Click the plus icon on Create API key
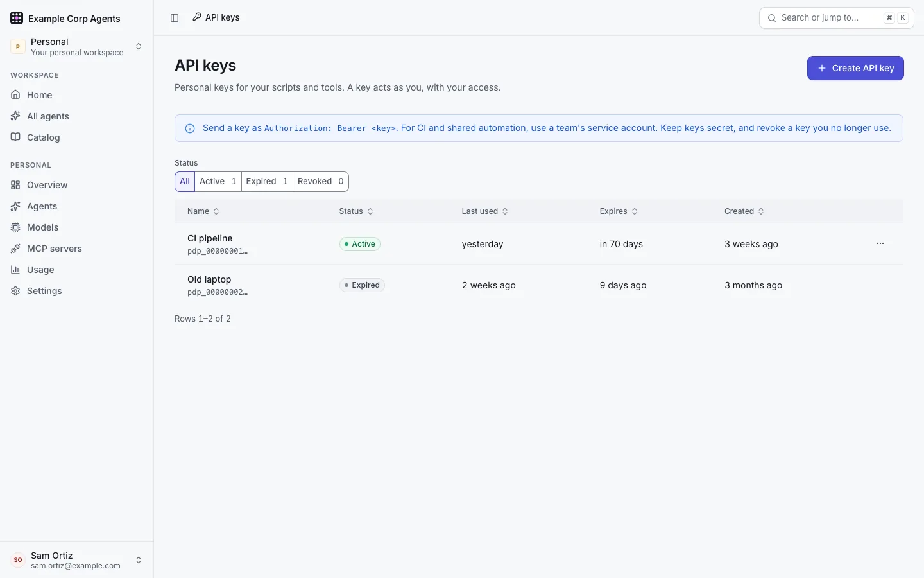The height and width of the screenshot is (578, 924). pos(822,68)
